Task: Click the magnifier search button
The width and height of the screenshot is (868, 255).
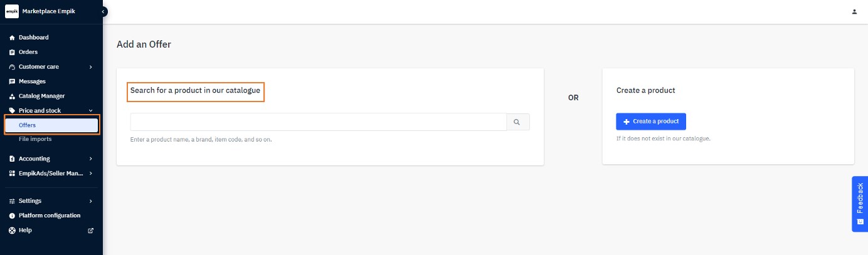Action: (x=517, y=122)
